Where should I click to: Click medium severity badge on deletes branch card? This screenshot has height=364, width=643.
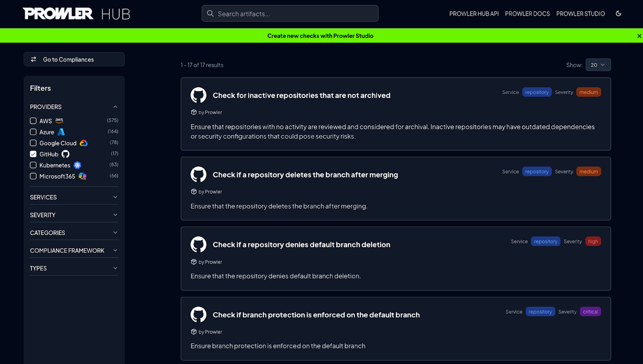(588, 172)
